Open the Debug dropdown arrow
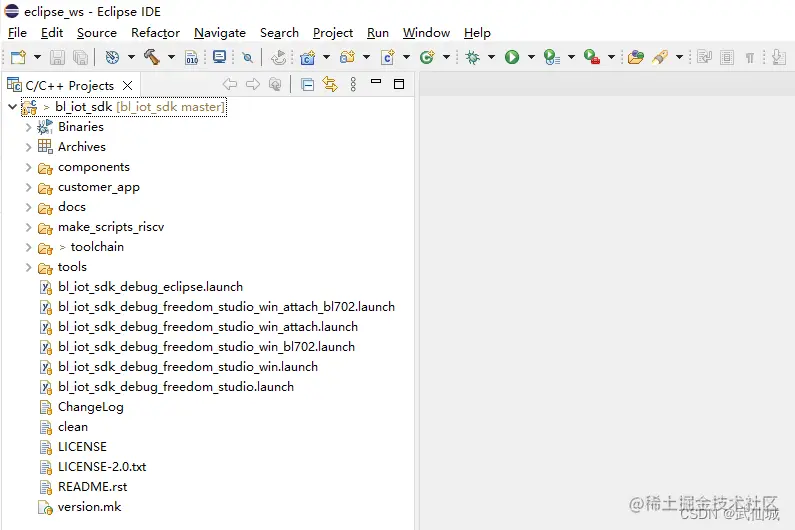The height and width of the screenshot is (530, 795). [x=491, y=57]
